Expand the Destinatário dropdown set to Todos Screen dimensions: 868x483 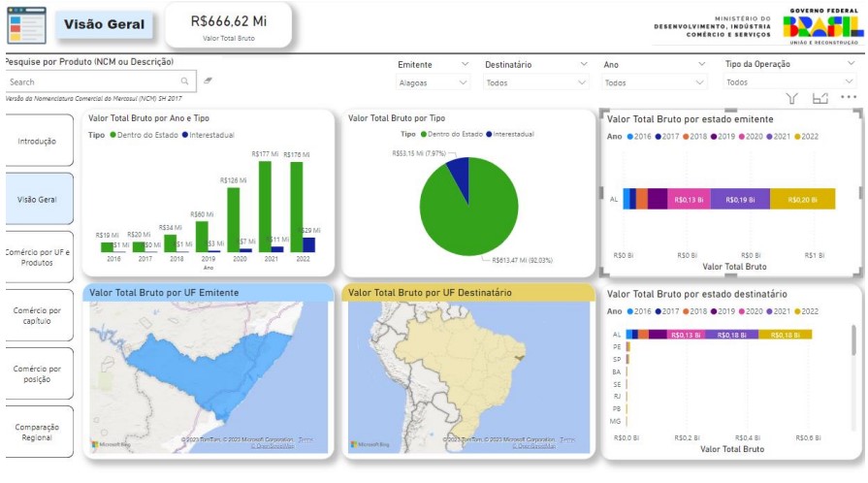click(x=536, y=83)
